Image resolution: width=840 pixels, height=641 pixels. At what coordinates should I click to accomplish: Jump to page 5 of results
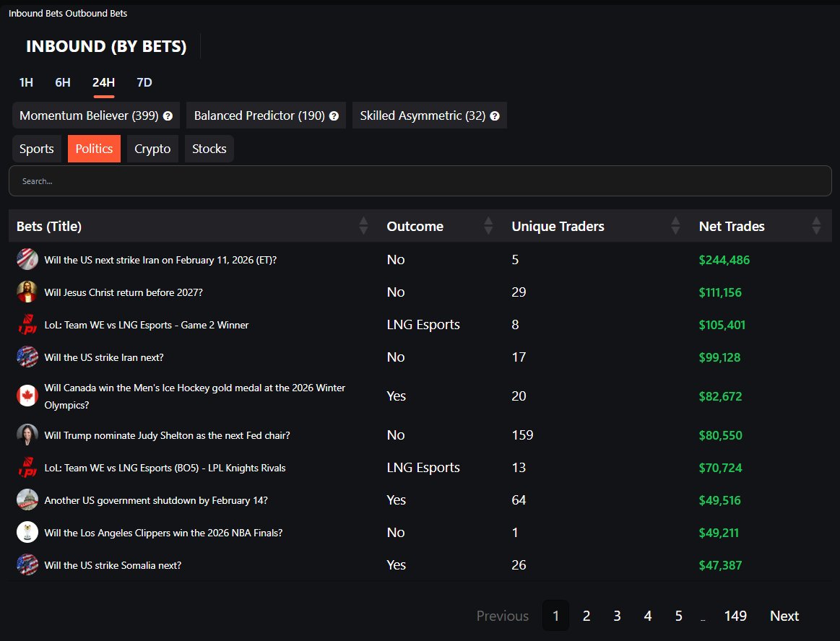coord(679,616)
